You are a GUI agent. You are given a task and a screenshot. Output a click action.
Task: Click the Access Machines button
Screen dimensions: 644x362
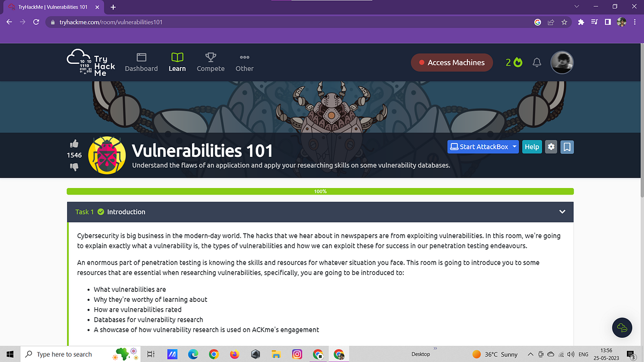pos(451,62)
